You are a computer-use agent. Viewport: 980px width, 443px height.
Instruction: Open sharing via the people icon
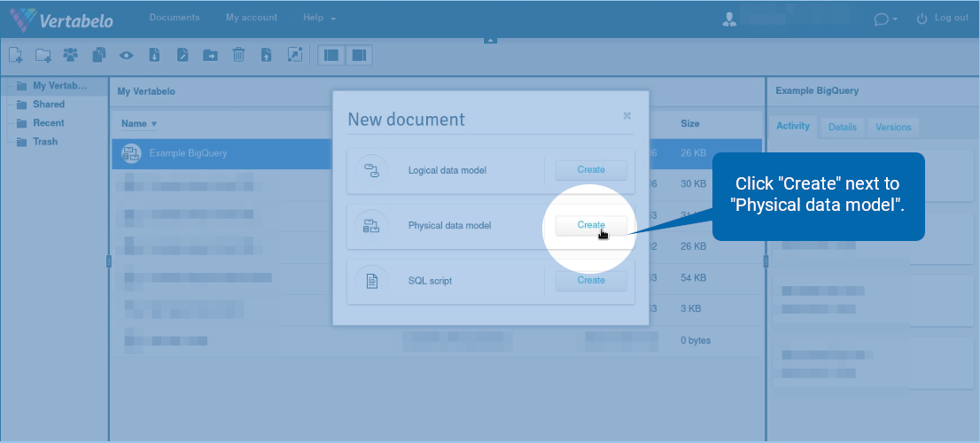[71, 55]
